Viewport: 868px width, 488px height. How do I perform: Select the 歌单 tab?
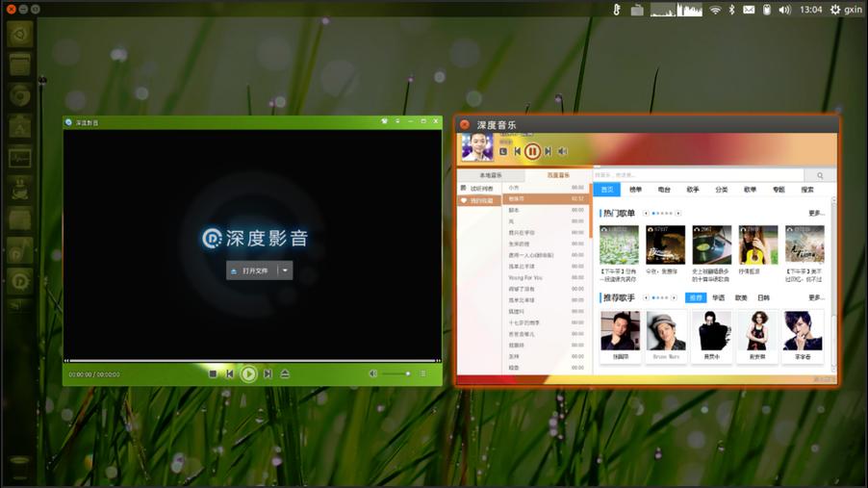[750, 190]
